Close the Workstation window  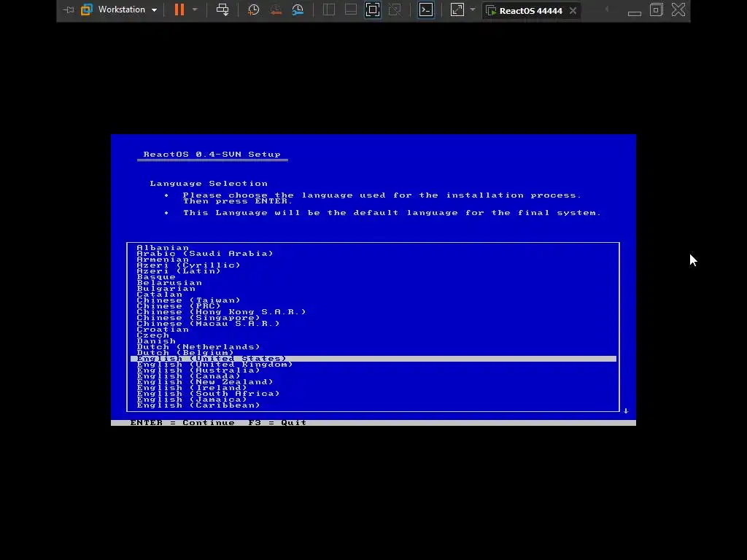tap(678, 9)
